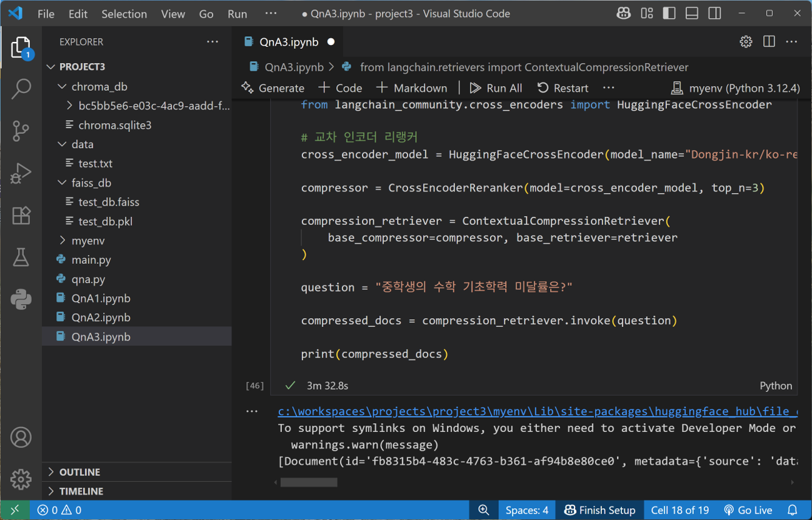Open the Go menu
The height and width of the screenshot is (520, 812).
[206, 14]
